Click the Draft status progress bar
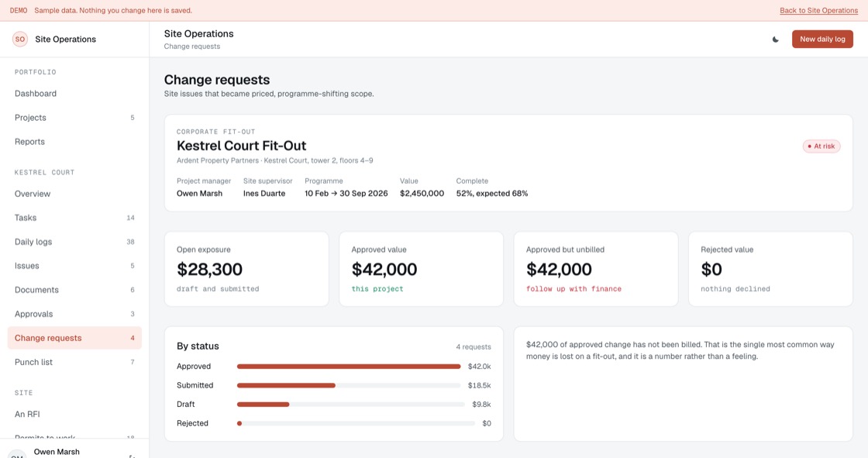868x458 pixels. point(351,405)
